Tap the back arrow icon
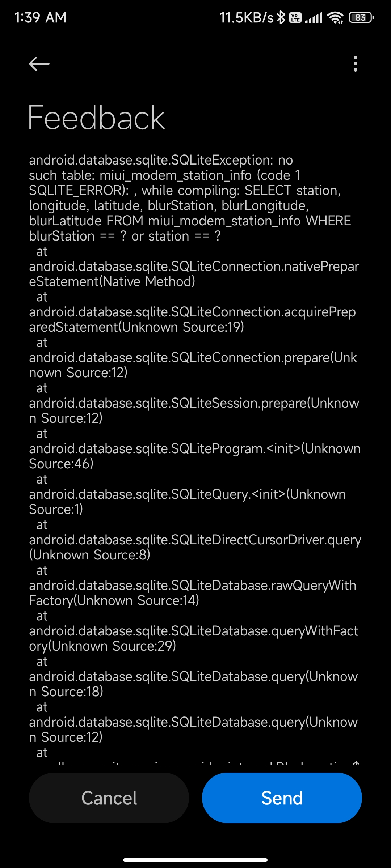The image size is (391, 868). pyautogui.click(x=39, y=64)
